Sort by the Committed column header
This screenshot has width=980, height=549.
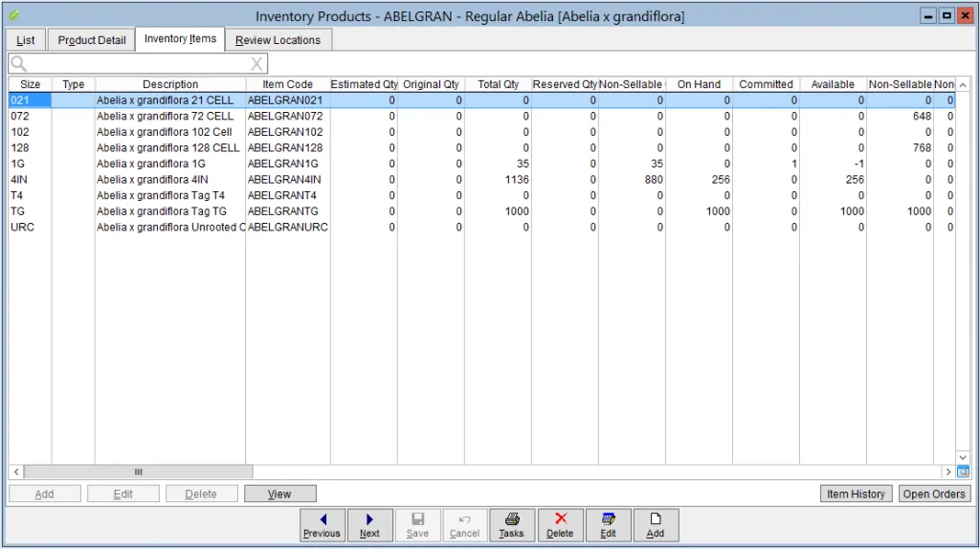point(766,84)
